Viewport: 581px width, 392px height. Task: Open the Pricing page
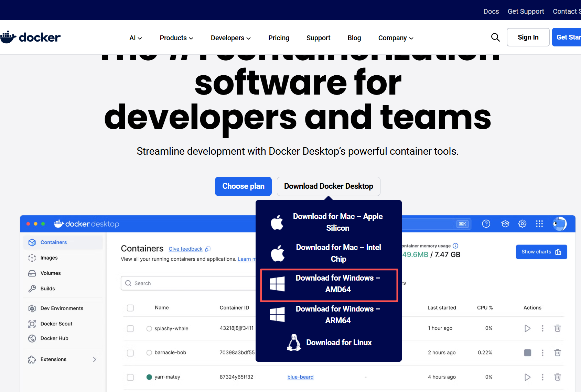[279, 38]
